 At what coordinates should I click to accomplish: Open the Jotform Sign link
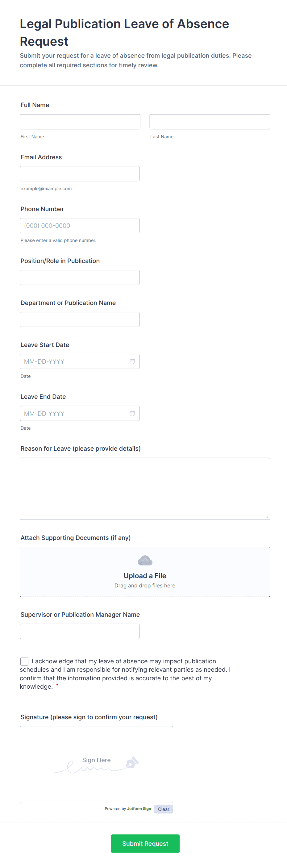point(139,808)
